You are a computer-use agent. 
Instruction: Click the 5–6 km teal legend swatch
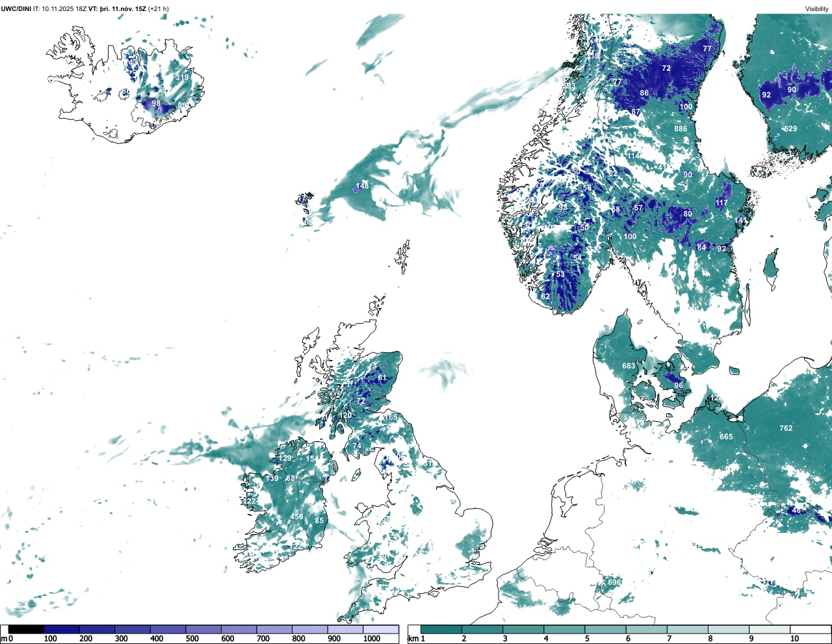point(606,629)
